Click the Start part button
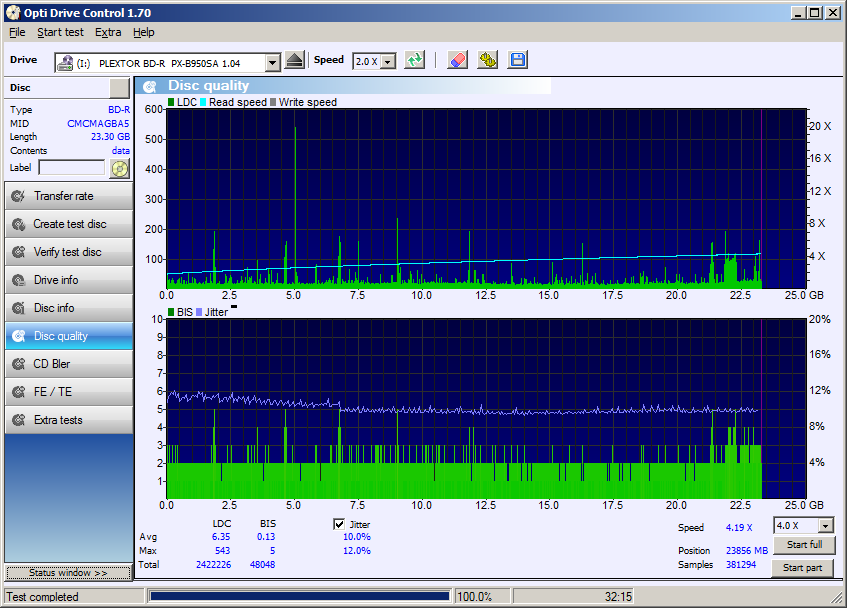This screenshot has height=608, width=847. [802, 568]
